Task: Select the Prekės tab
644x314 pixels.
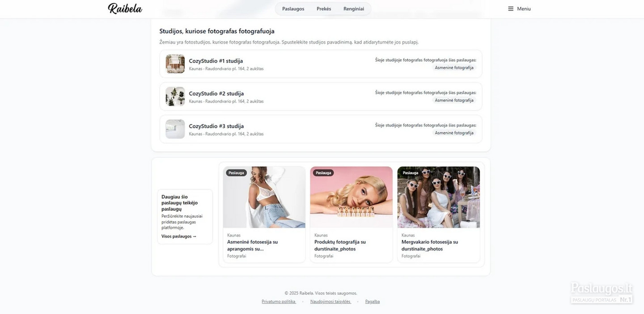Action: pos(324,9)
